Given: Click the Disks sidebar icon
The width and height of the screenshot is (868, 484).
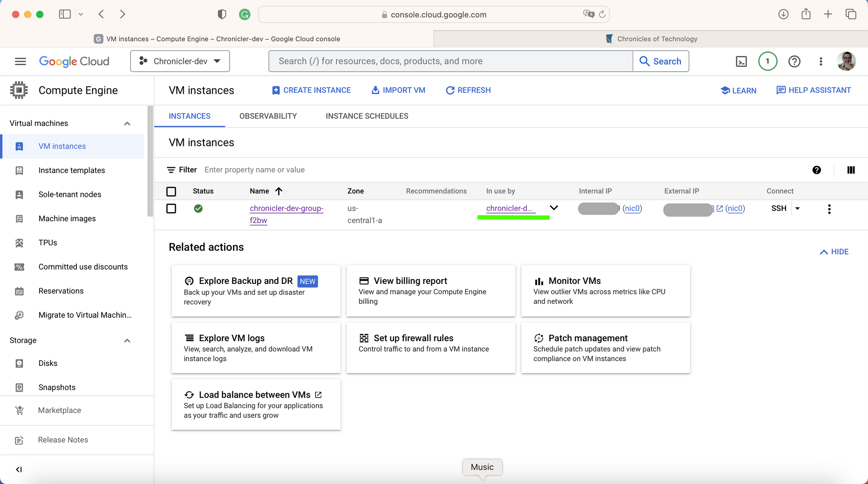Looking at the screenshot, I should (20, 363).
